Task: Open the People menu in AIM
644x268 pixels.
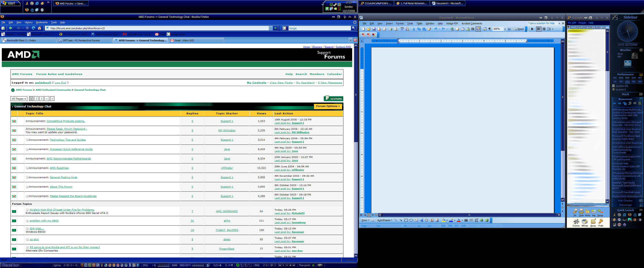Action: point(582,23)
